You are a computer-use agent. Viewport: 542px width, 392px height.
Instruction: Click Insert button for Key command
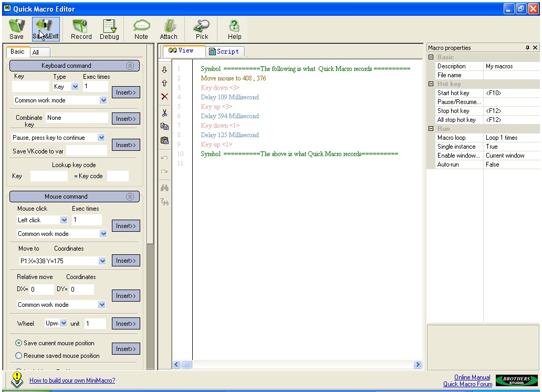(126, 92)
